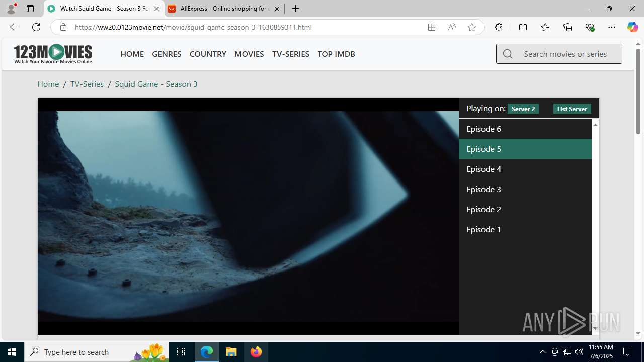Open Browser essentials
644x362 pixels.
tap(590, 27)
